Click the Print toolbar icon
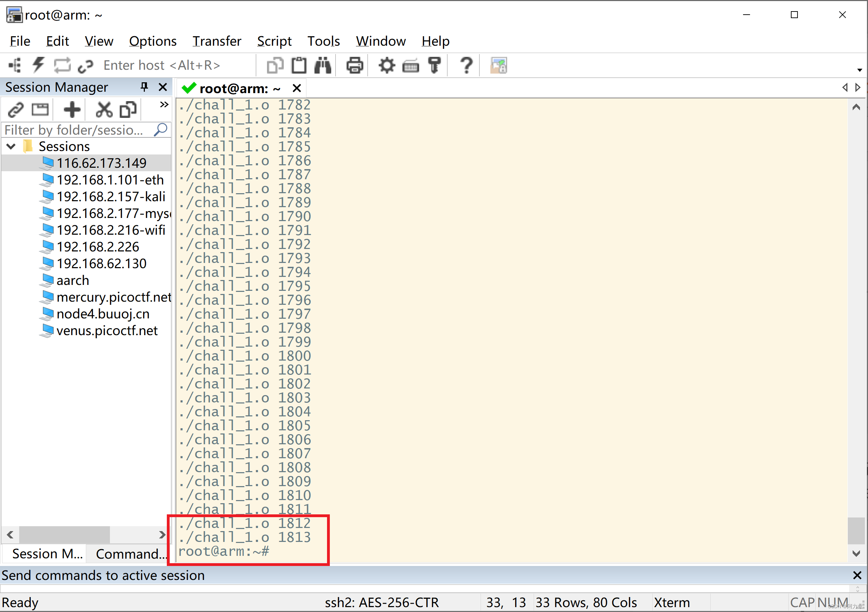 (x=354, y=65)
